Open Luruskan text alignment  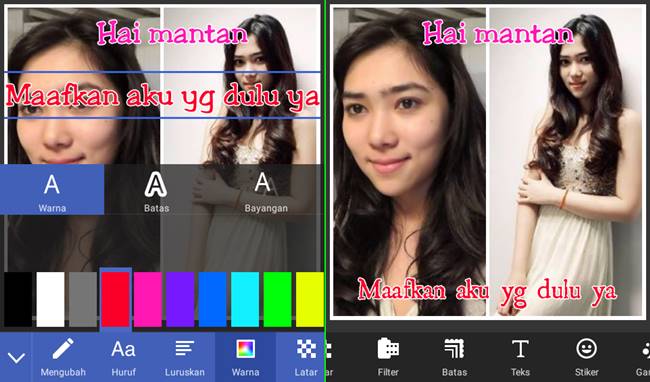(x=184, y=357)
